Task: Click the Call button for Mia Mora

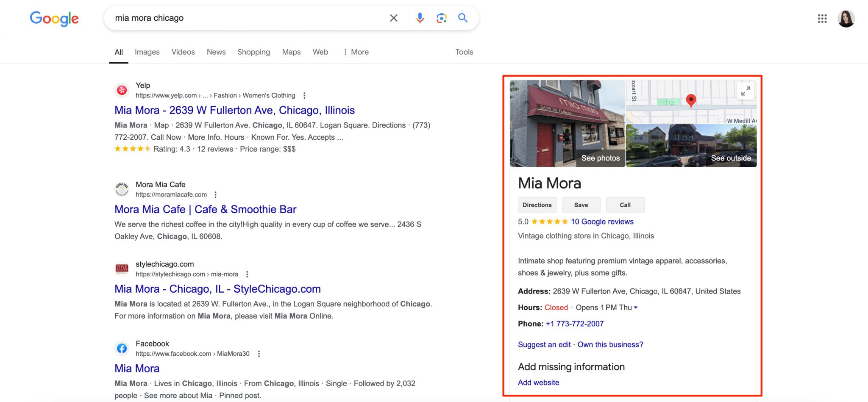Action: (x=625, y=205)
